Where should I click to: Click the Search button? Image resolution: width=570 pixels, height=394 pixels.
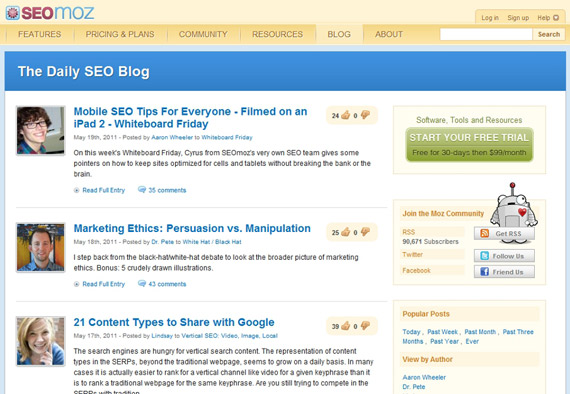tap(549, 34)
